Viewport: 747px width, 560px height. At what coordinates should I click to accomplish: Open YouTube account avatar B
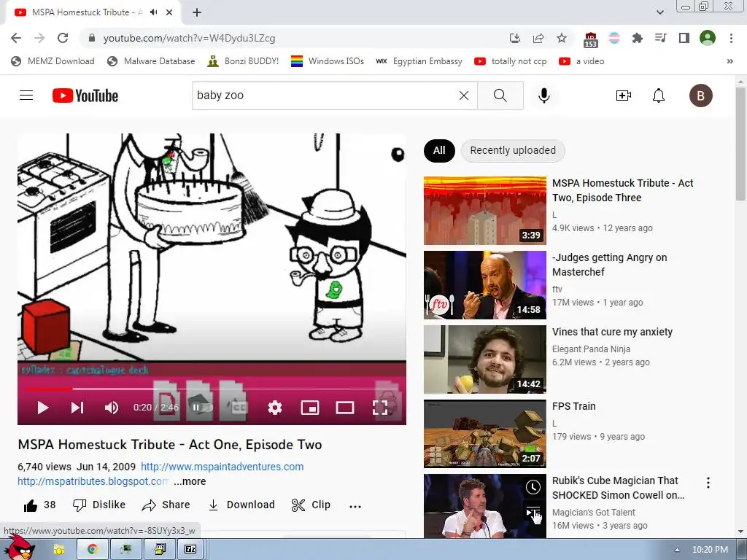[x=701, y=96]
